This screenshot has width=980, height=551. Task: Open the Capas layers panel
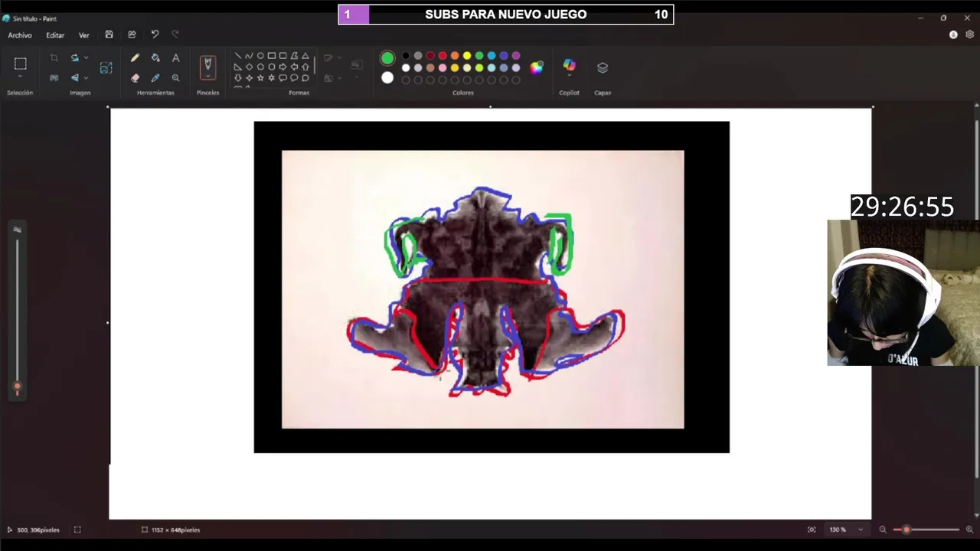click(x=603, y=67)
